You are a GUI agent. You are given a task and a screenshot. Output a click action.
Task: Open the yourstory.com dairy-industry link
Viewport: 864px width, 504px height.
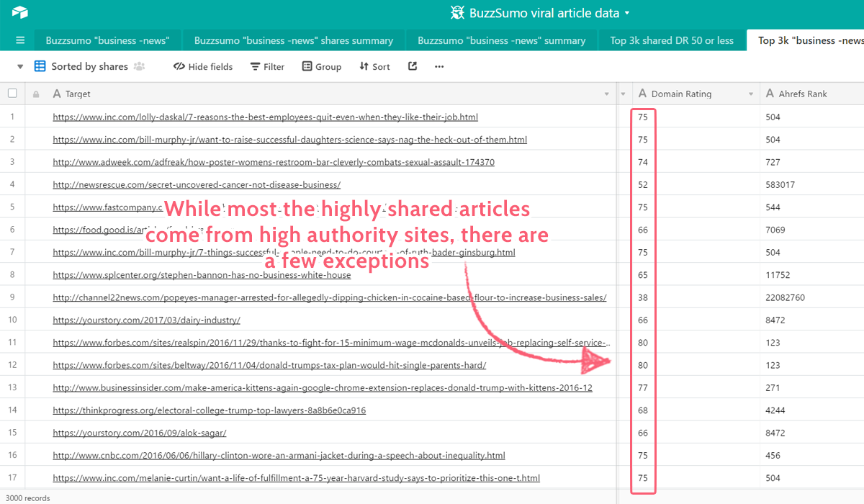pos(146,320)
